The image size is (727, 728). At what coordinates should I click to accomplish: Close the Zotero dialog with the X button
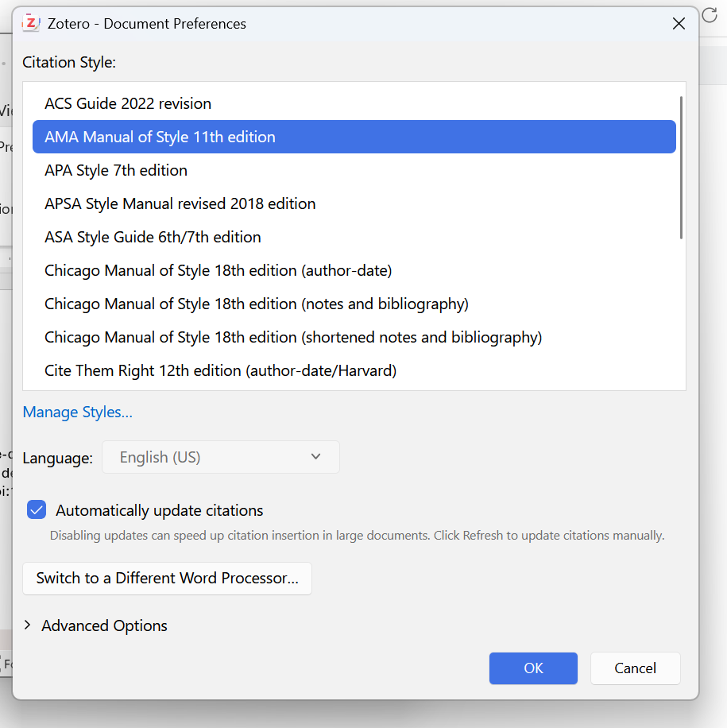pyautogui.click(x=679, y=24)
